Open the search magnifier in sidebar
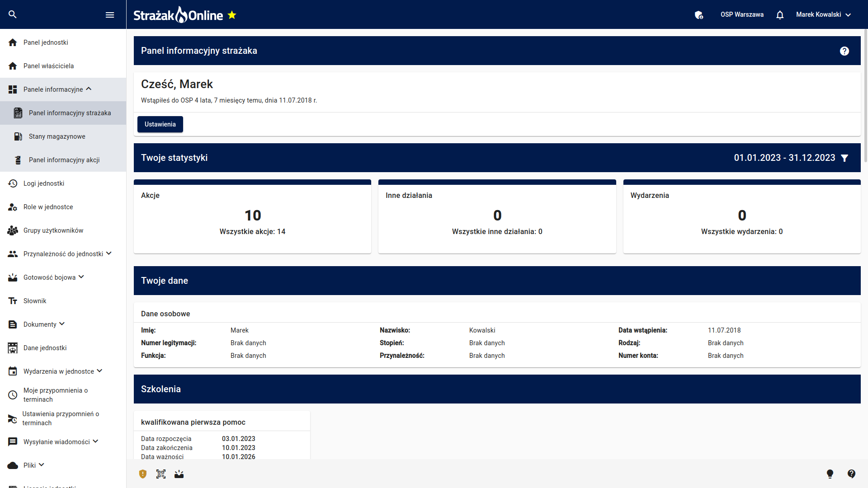868x488 pixels. point(13,14)
